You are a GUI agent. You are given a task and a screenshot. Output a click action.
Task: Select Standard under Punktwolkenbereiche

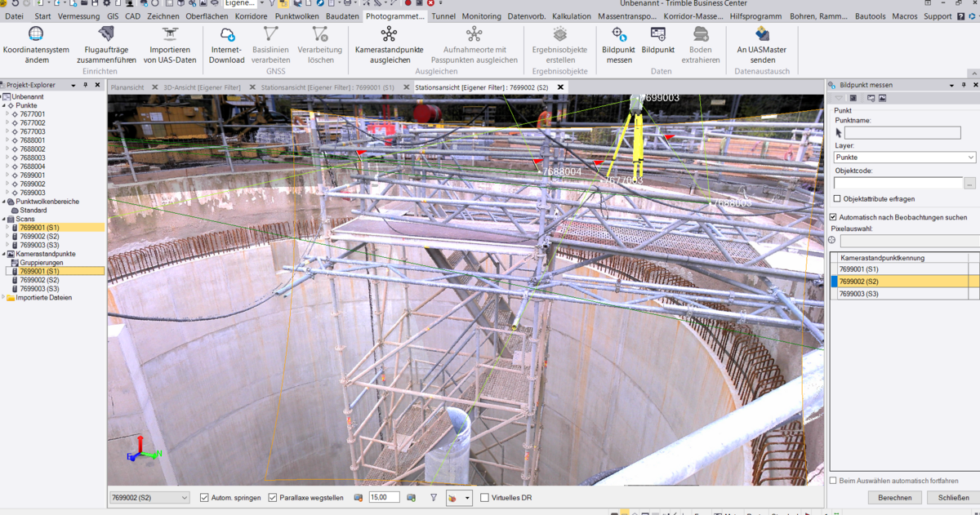(x=33, y=211)
